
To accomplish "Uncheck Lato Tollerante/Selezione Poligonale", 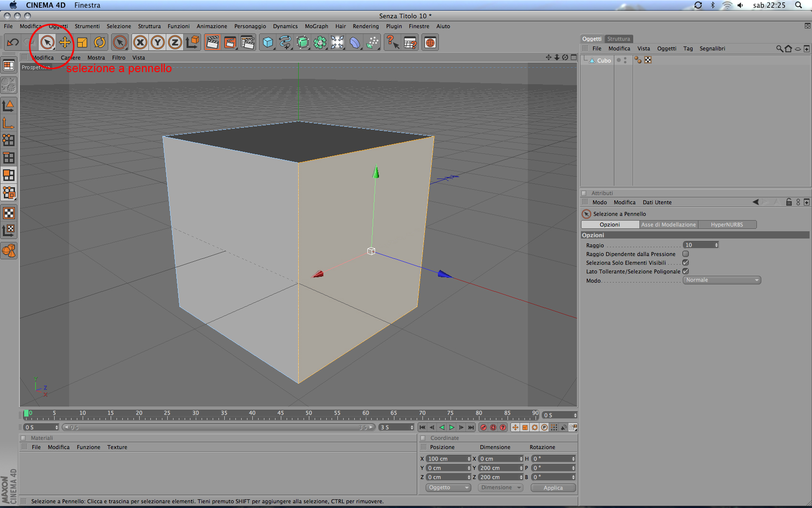I will (x=685, y=271).
